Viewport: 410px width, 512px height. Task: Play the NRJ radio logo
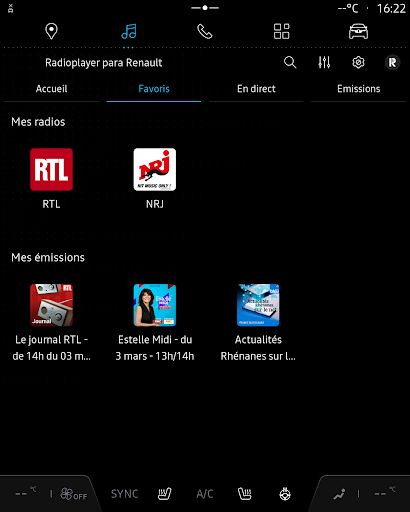tap(155, 169)
